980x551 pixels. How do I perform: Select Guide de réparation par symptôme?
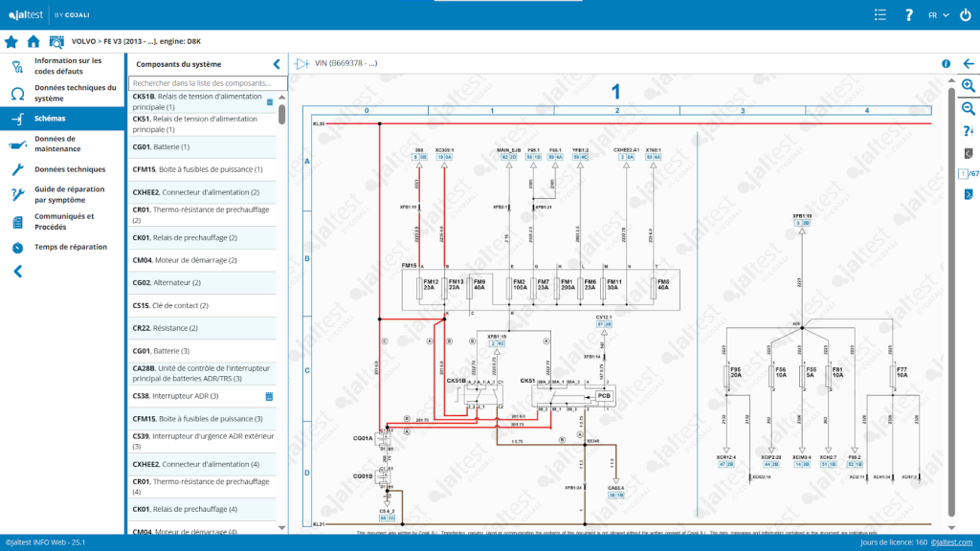[62, 195]
